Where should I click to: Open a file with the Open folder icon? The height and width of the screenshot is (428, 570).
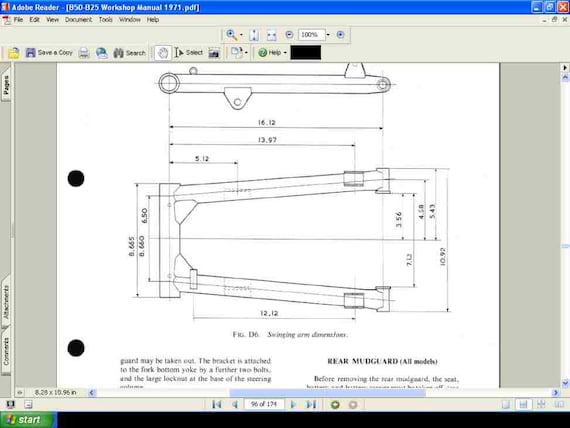click(14, 53)
